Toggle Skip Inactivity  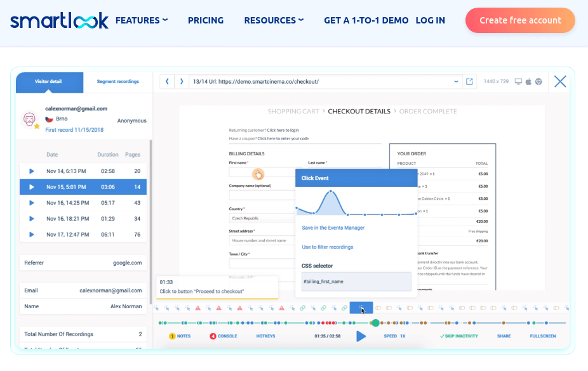(459, 336)
